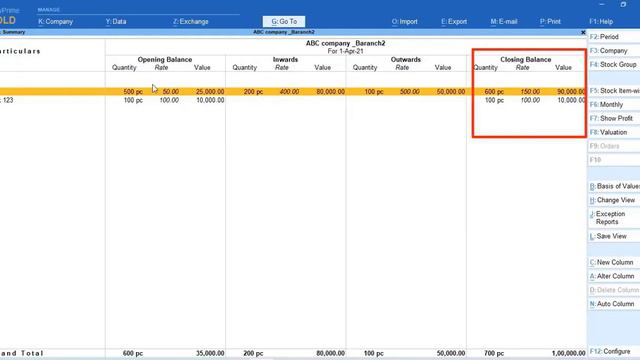Click F8: Valuation button
640x360 pixels.
614,132
